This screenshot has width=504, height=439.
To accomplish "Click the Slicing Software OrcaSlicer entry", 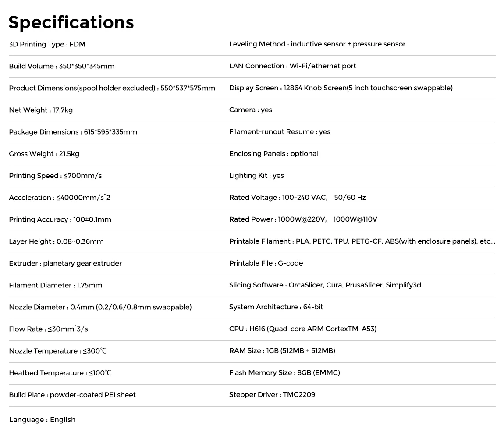I will point(325,285).
